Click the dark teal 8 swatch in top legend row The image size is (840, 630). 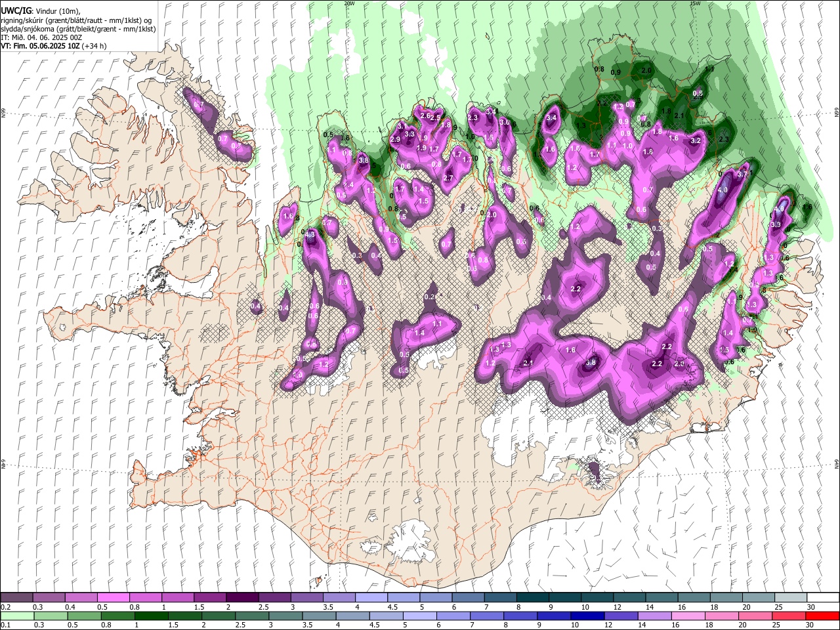(532, 598)
